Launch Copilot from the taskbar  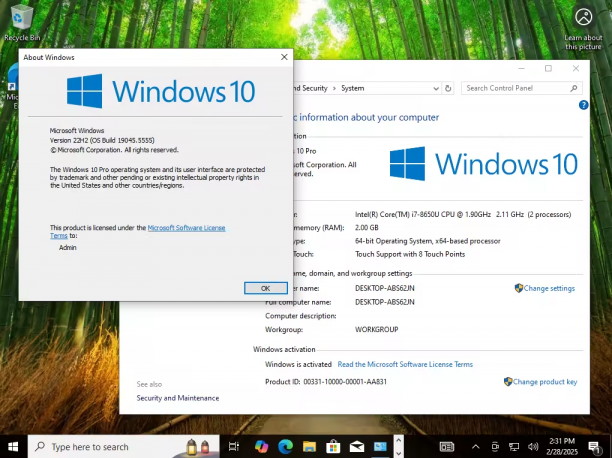click(x=261, y=447)
